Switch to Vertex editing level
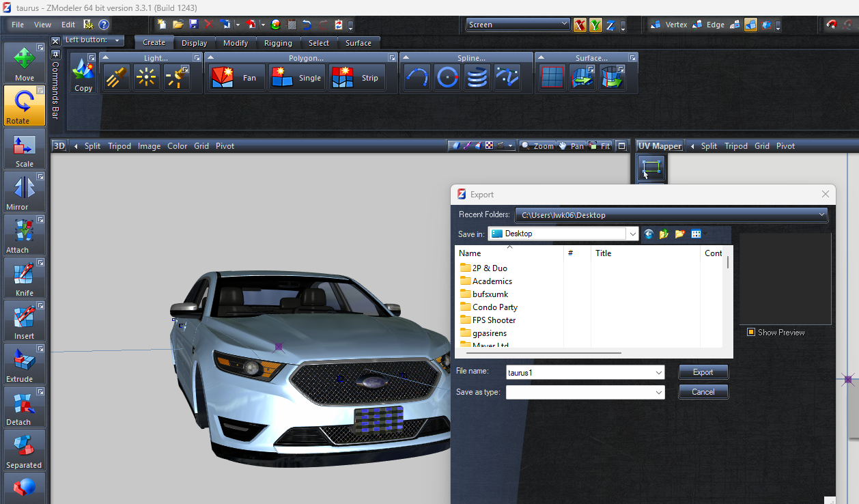859x504 pixels. pyautogui.click(x=668, y=25)
